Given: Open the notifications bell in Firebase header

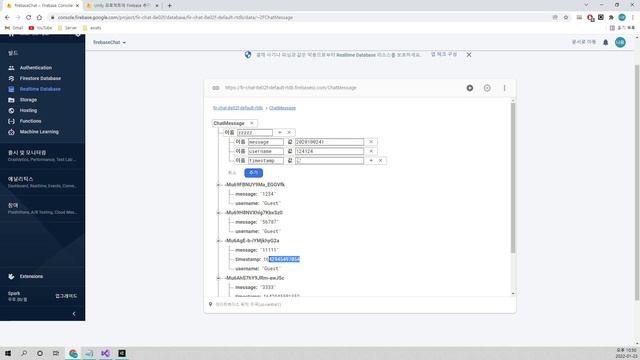Looking at the screenshot, I should pos(606,42).
